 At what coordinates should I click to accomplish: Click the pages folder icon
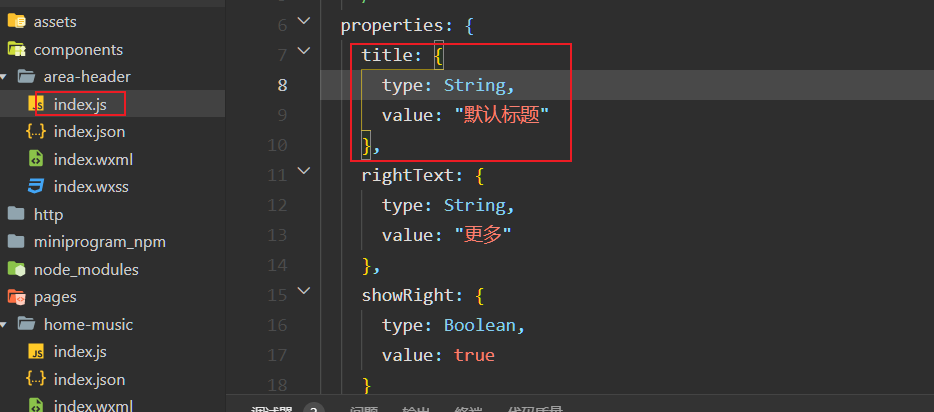[x=16, y=297]
